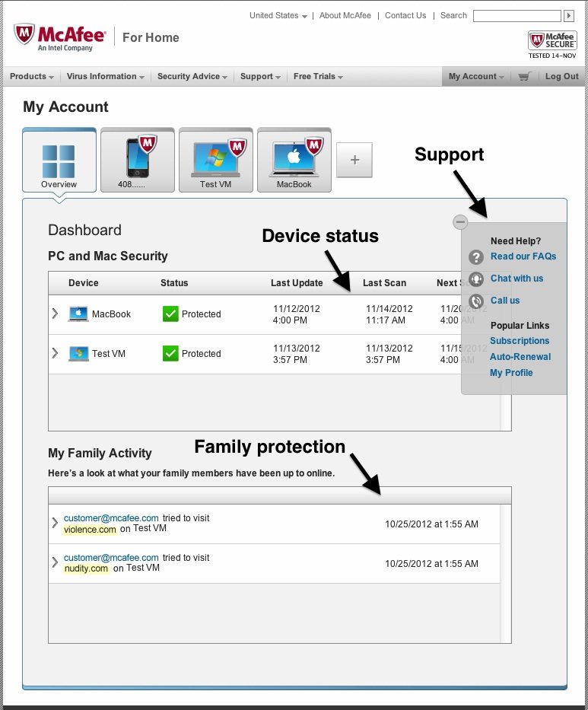Click the Last Scan column header
The width and height of the screenshot is (588, 710).
tap(384, 283)
